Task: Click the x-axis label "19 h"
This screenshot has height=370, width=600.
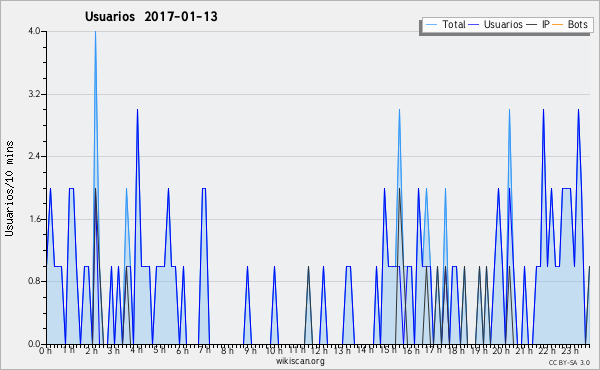Action: tap(478, 351)
